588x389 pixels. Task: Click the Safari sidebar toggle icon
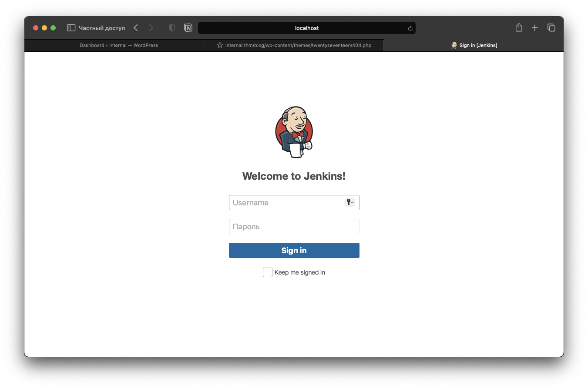point(71,28)
